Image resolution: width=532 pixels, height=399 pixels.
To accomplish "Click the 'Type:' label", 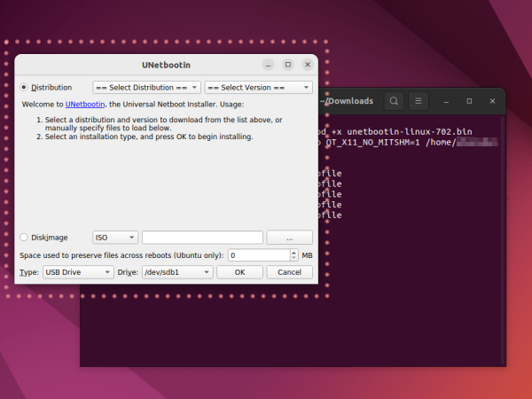I will tap(29, 272).
